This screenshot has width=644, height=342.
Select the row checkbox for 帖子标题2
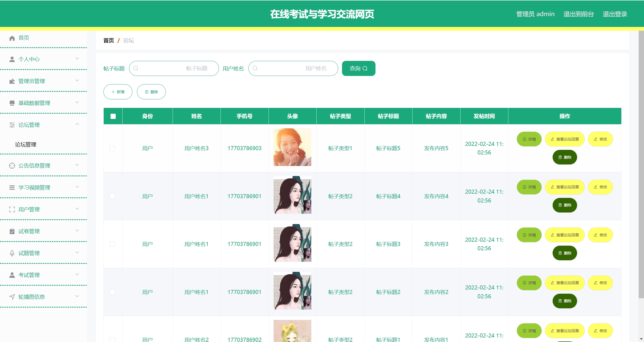pos(112,292)
